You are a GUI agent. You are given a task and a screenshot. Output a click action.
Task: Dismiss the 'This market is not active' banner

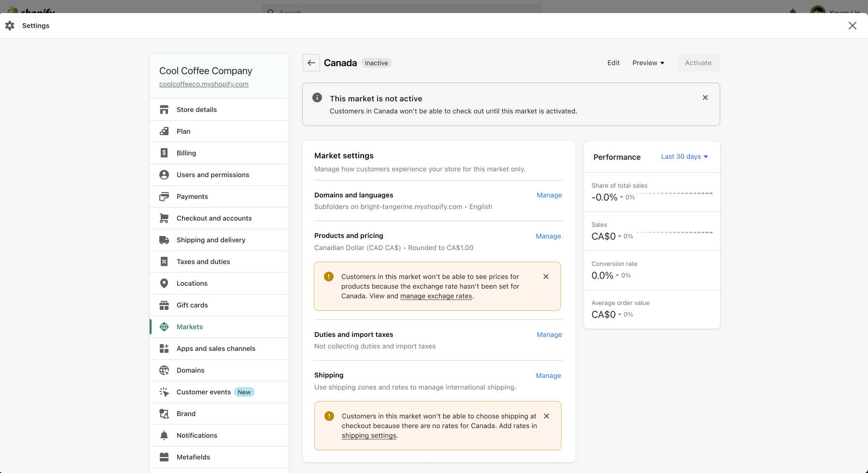(705, 97)
